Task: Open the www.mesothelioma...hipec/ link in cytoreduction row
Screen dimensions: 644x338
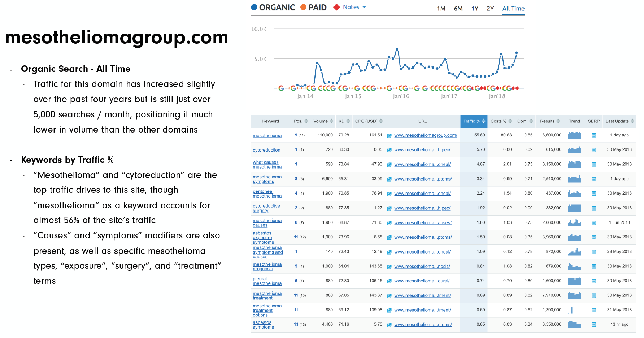Action: click(x=422, y=150)
